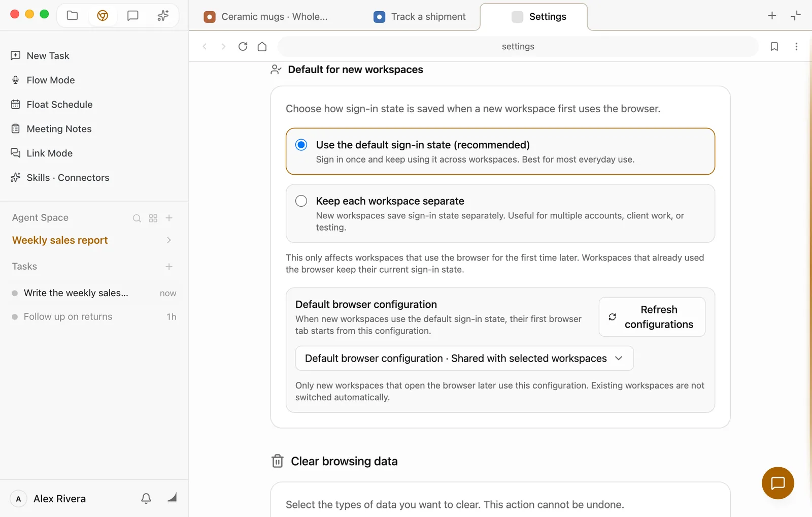812x517 pixels.
Task: Bookmark the settings page
Action: point(774,47)
